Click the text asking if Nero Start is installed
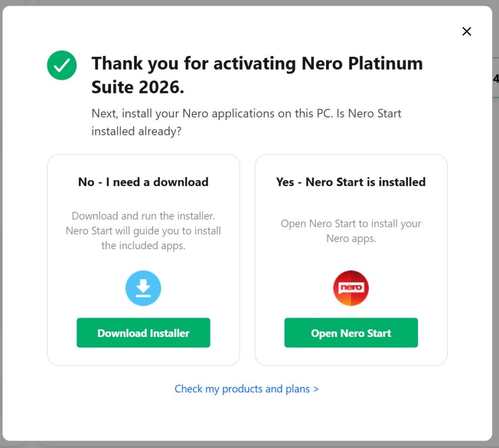This screenshot has height=448, width=499. click(246, 122)
